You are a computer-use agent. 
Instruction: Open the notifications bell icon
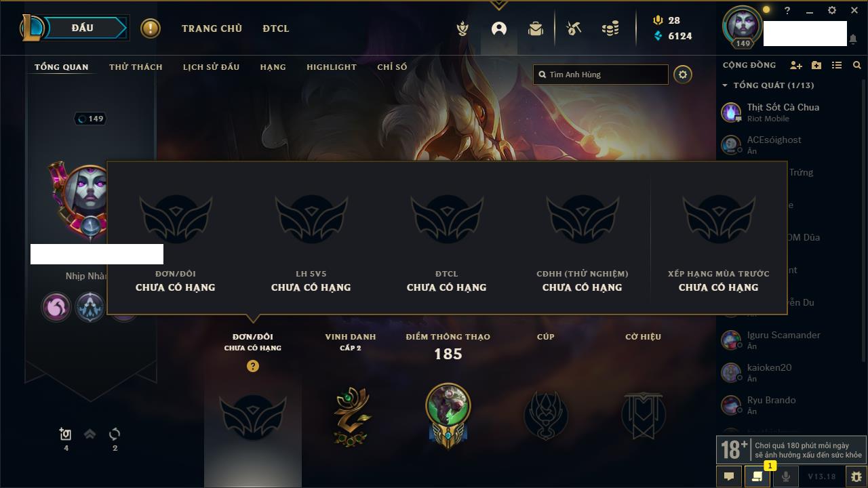pos(852,40)
